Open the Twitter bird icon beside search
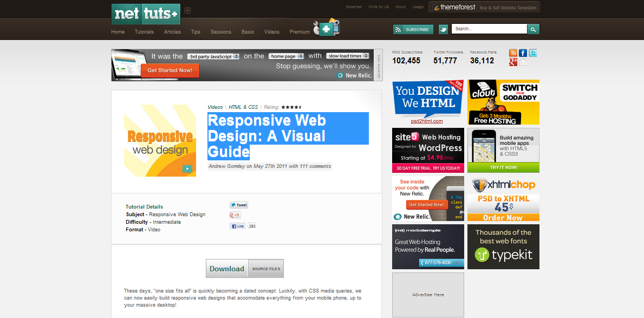 [443, 29]
